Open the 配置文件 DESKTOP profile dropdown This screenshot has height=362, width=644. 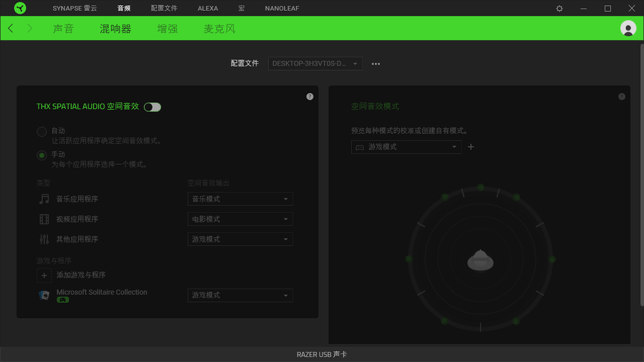(x=315, y=63)
